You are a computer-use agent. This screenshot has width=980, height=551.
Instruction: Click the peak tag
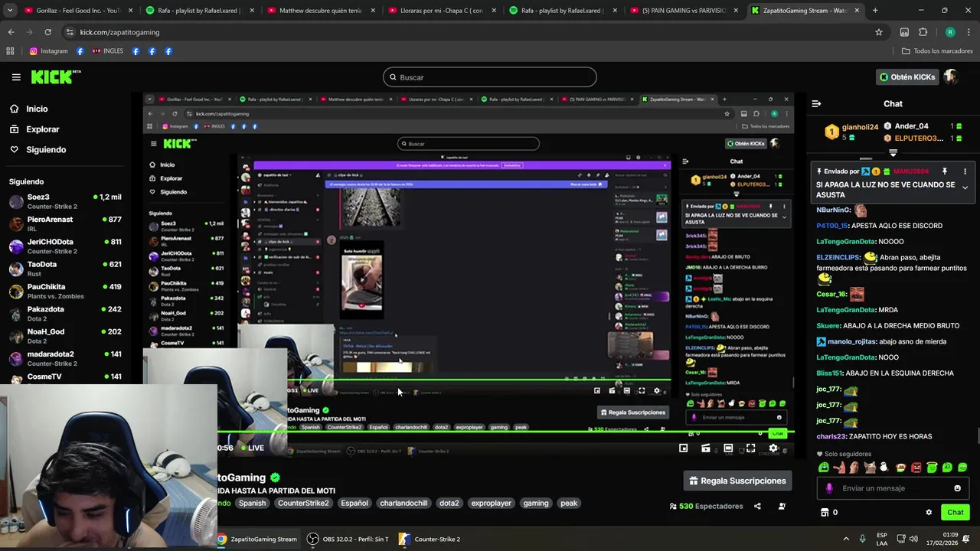coord(569,504)
